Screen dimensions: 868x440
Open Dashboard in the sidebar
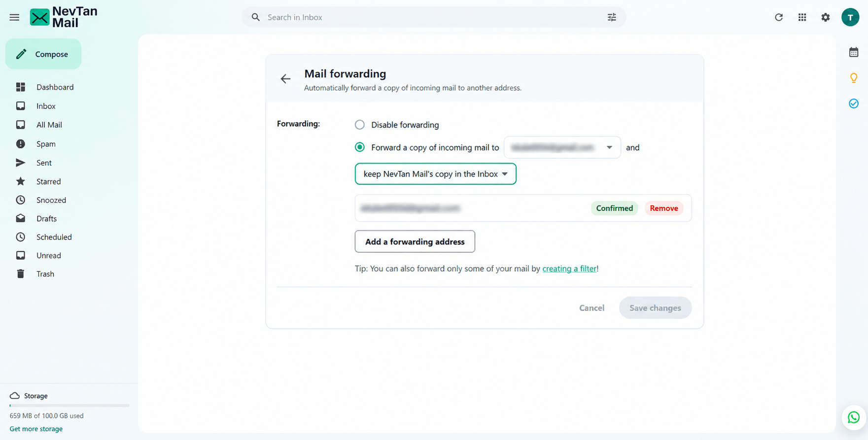[55, 87]
